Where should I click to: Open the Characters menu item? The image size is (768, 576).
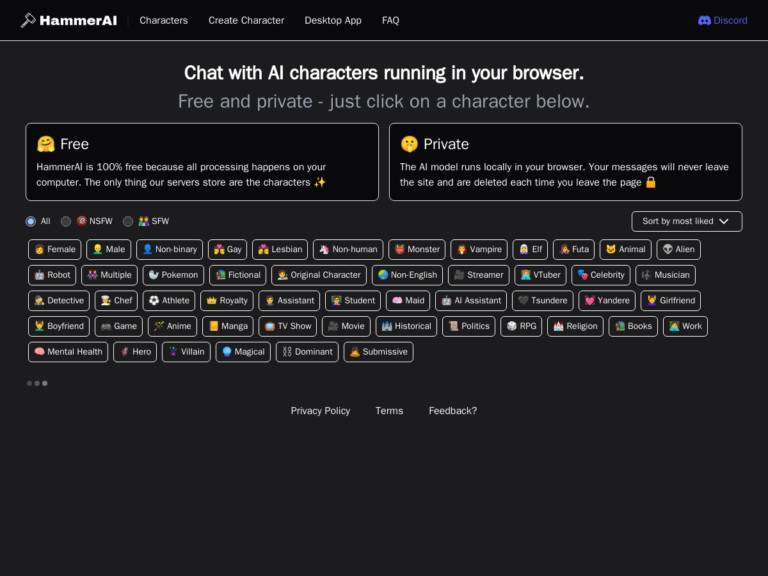pyautogui.click(x=163, y=20)
